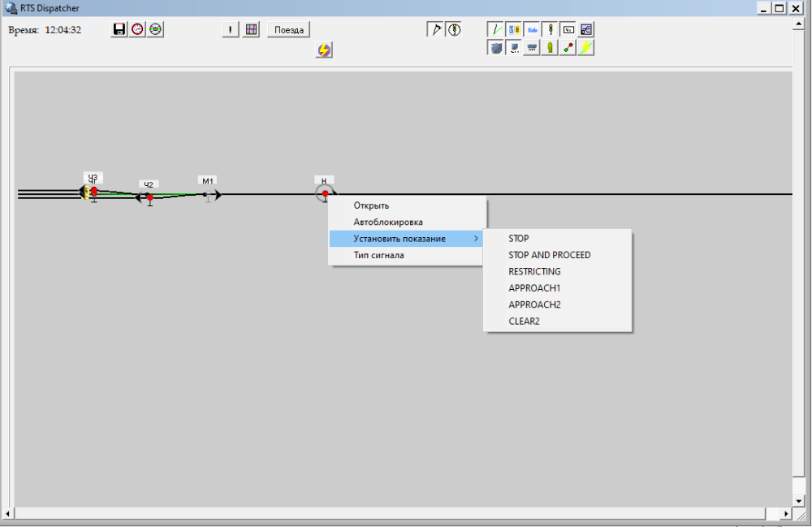Image resolution: width=812 pixels, height=527 pixels.
Task: Choose 'Тип сигнала' menu entry
Action: 378,255
